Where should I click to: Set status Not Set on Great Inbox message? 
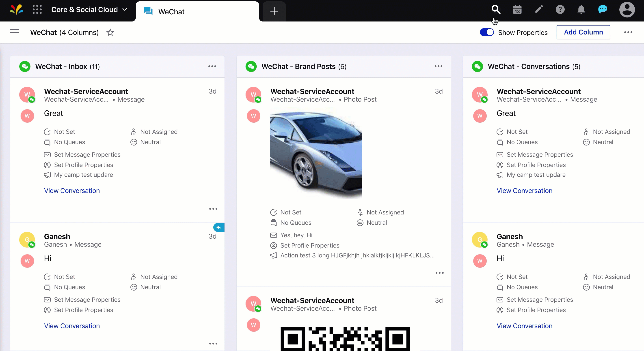pos(60,132)
